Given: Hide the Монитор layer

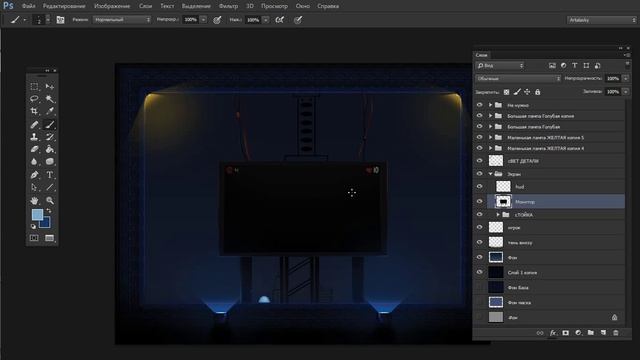Looking at the screenshot, I should 480,202.
